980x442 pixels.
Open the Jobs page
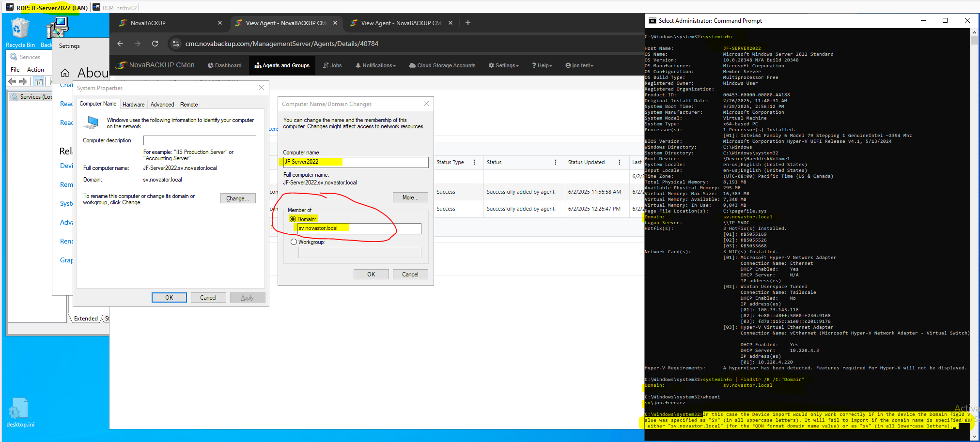point(332,65)
